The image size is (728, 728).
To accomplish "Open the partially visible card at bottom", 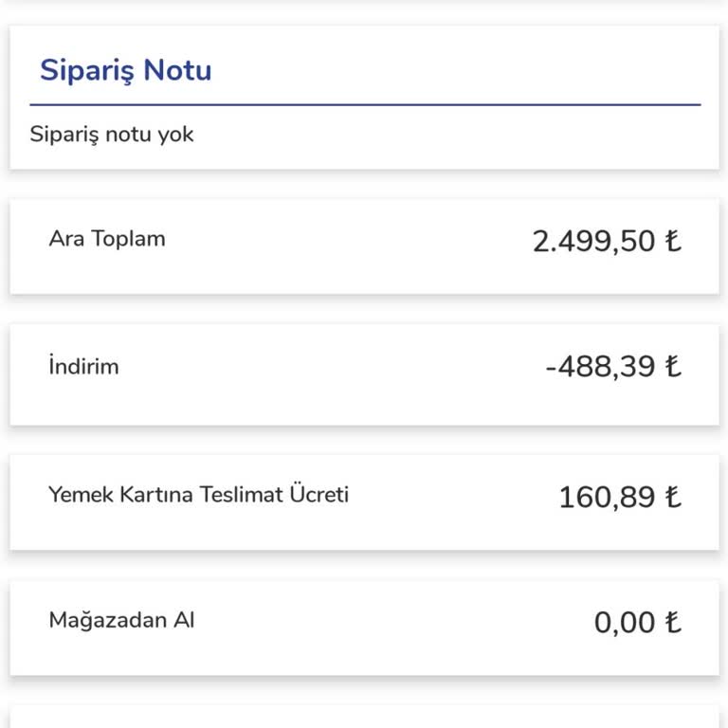I will click(365, 717).
